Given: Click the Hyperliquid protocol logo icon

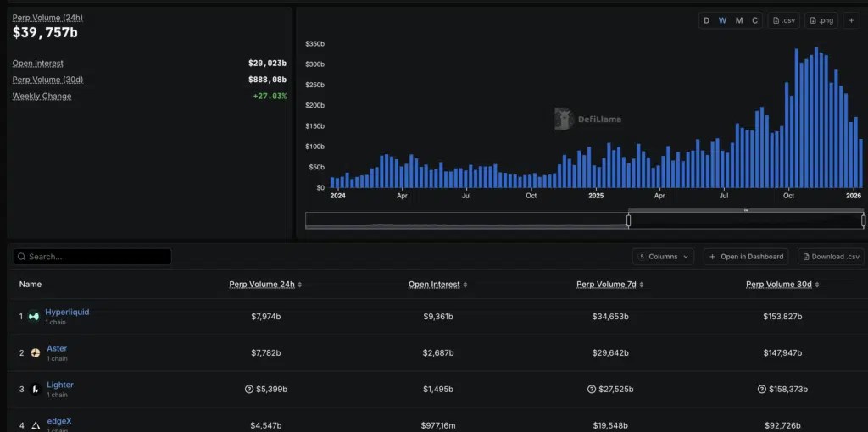Looking at the screenshot, I should click(x=34, y=317).
